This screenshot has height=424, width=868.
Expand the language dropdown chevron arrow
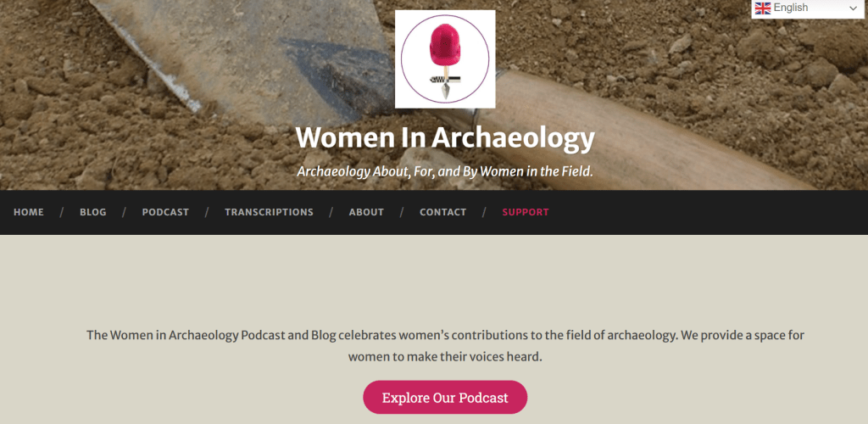coord(852,8)
